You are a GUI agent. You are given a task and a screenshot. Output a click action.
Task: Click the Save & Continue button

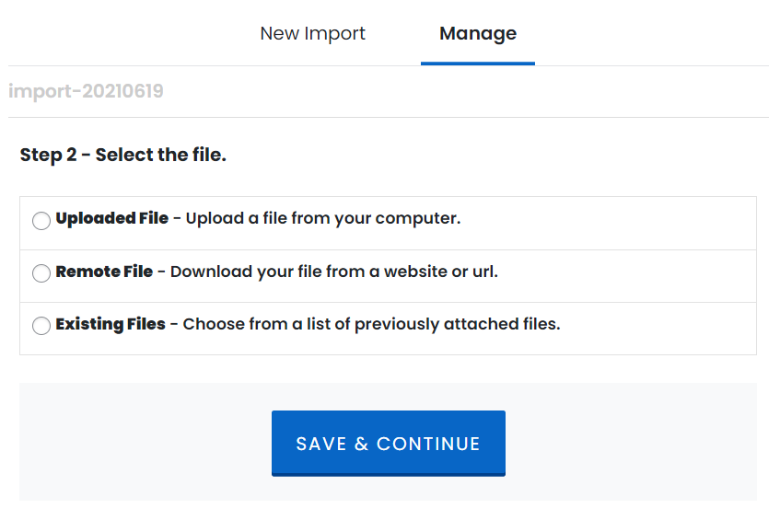pos(388,443)
